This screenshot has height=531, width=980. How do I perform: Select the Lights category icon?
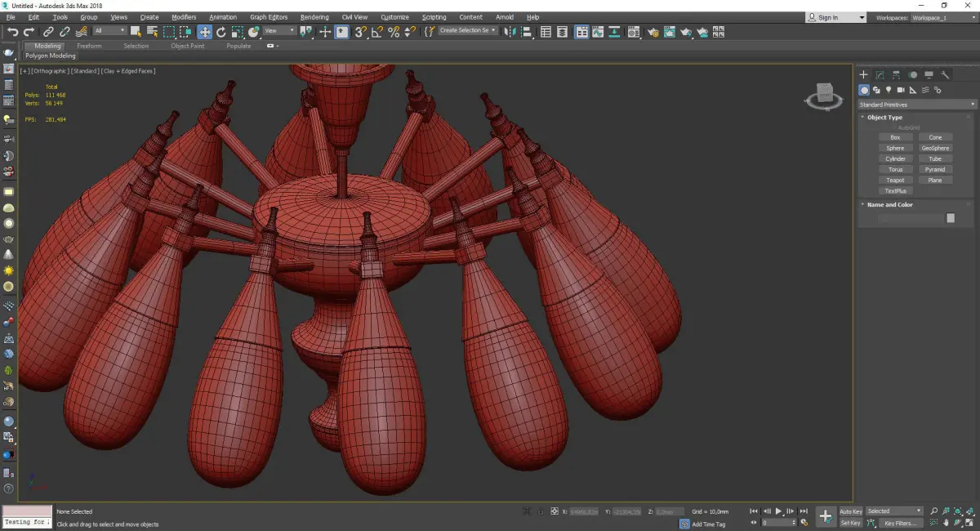tap(889, 90)
